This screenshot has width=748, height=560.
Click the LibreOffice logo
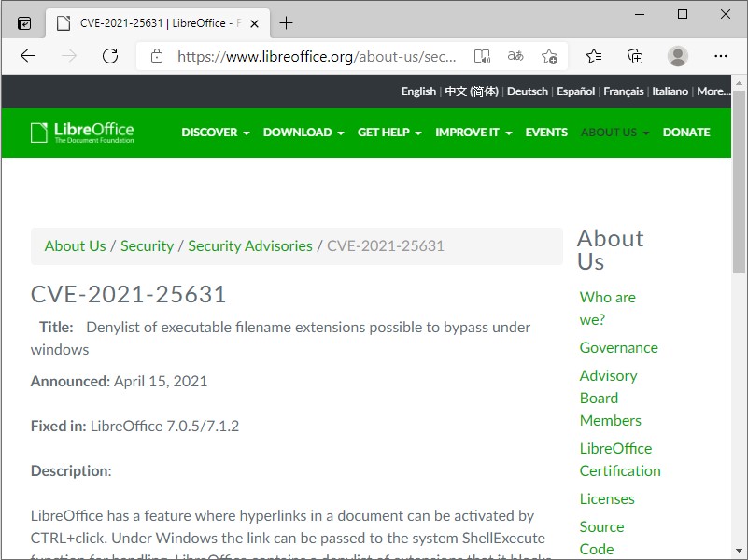[82, 133]
